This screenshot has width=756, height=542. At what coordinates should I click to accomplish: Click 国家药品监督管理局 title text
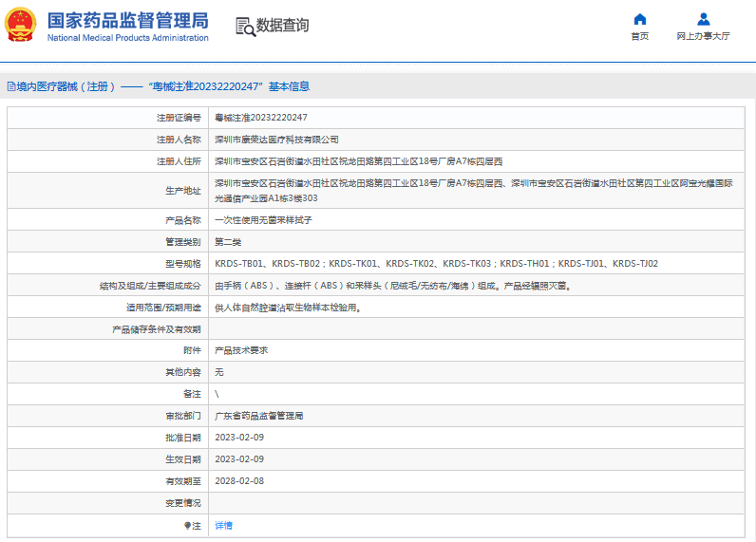(x=128, y=21)
